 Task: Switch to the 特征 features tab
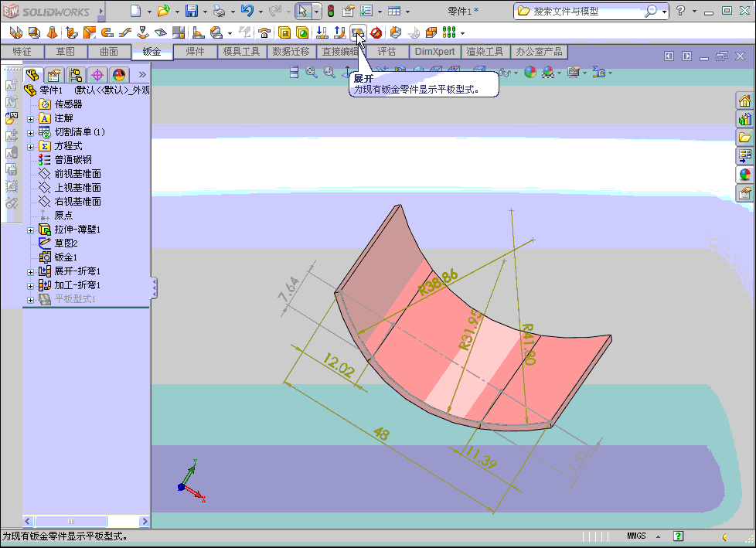coord(22,52)
